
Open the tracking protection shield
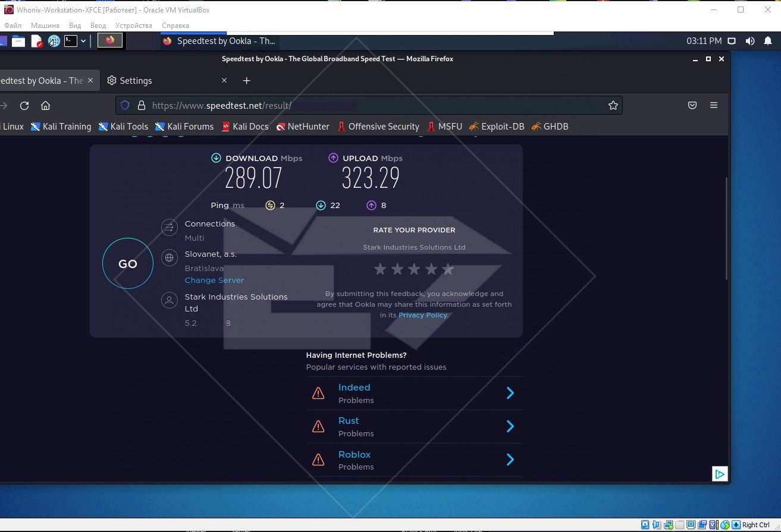point(125,105)
